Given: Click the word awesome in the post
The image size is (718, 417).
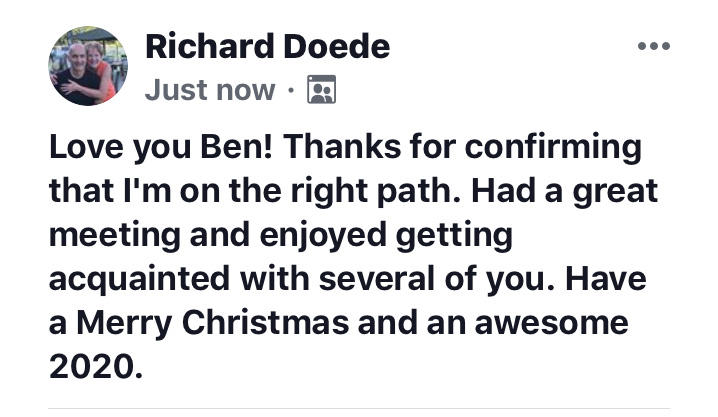Looking at the screenshot, I should 551,323.
